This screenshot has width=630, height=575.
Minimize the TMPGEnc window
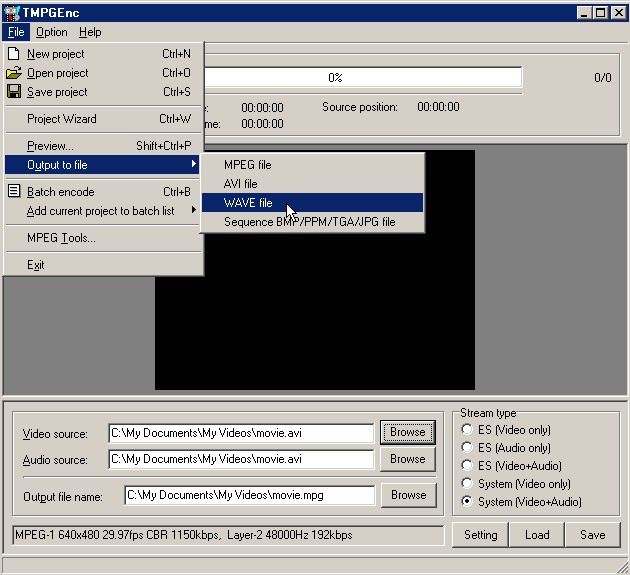[x=584, y=13]
